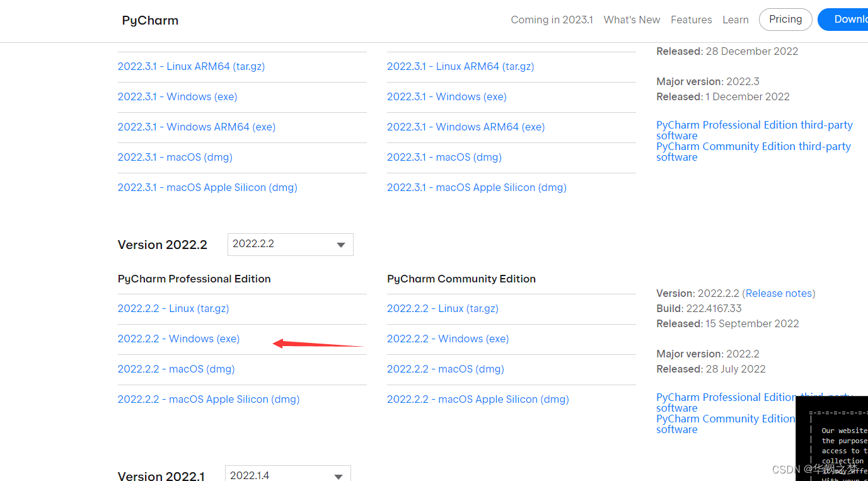Image resolution: width=868 pixels, height=481 pixels.
Task: Download Community 2022.2.2 Linux (tar.gz)
Action: pos(443,308)
